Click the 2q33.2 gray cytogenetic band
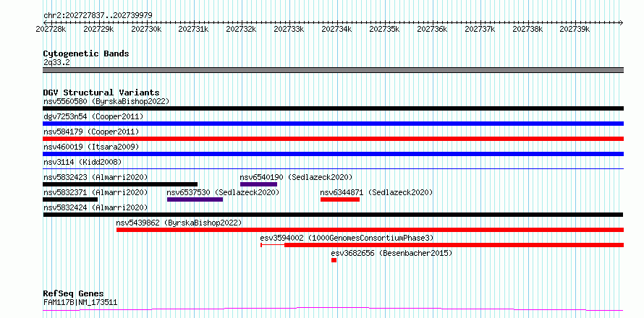The height and width of the screenshot is (318, 644). (x=333, y=70)
